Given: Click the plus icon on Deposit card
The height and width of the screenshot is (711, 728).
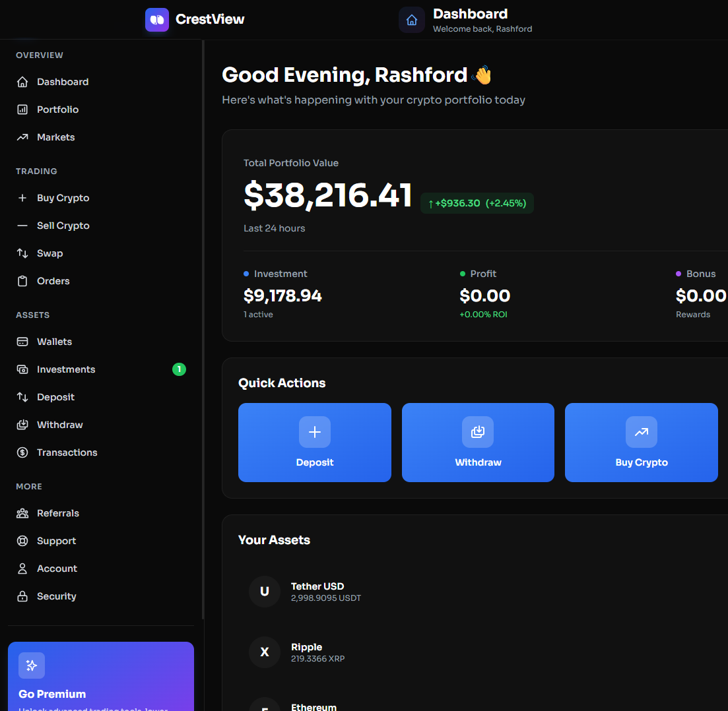Looking at the screenshot, I should tap(315, 432).
